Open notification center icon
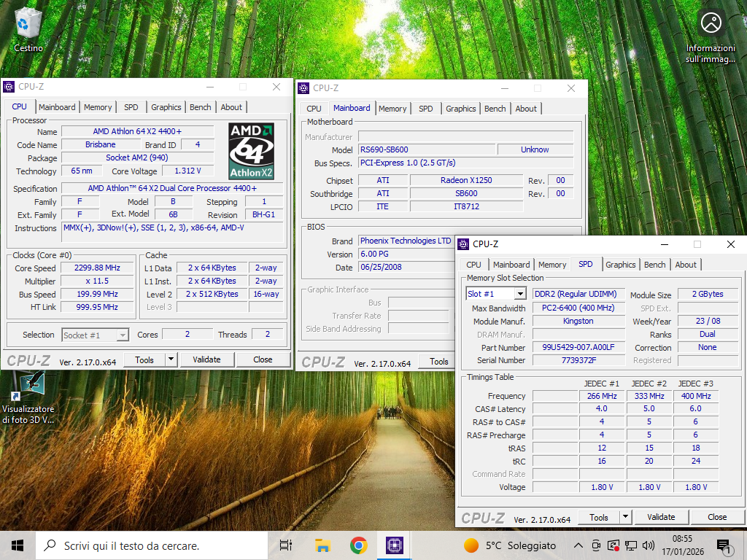This screenshot has height=560, width=747. tap(724, 547)
